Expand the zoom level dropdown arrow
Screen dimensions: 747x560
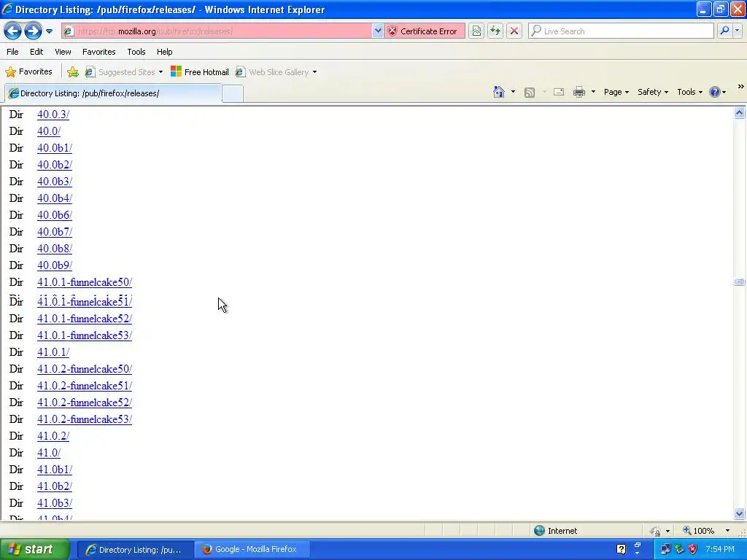tap(727, 531)
